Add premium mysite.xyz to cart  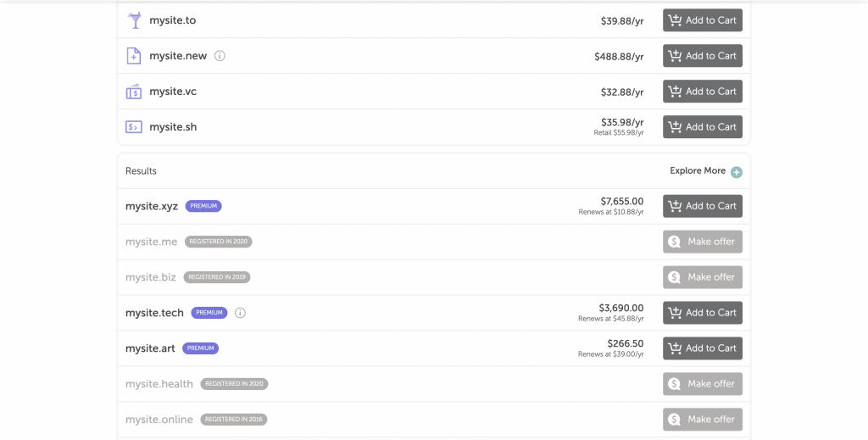(x=702, y=206)
